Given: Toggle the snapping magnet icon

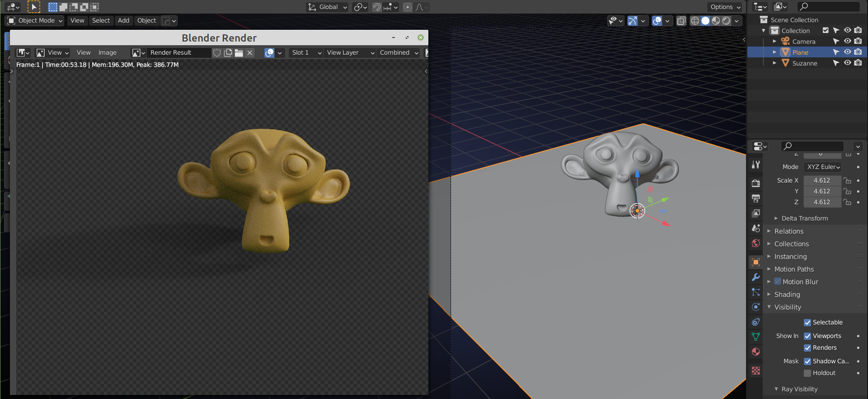Looking at the screenshot, I should point(377,7).
